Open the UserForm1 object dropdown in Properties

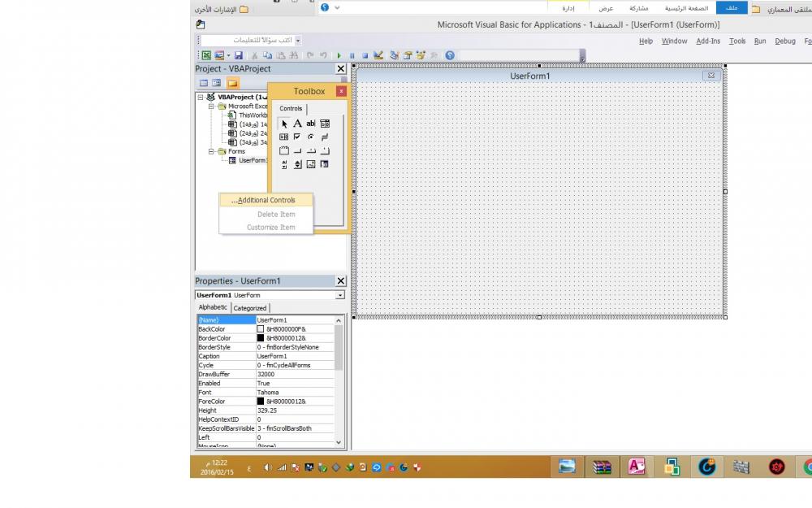pyautogui.click(x=339, y=295)
